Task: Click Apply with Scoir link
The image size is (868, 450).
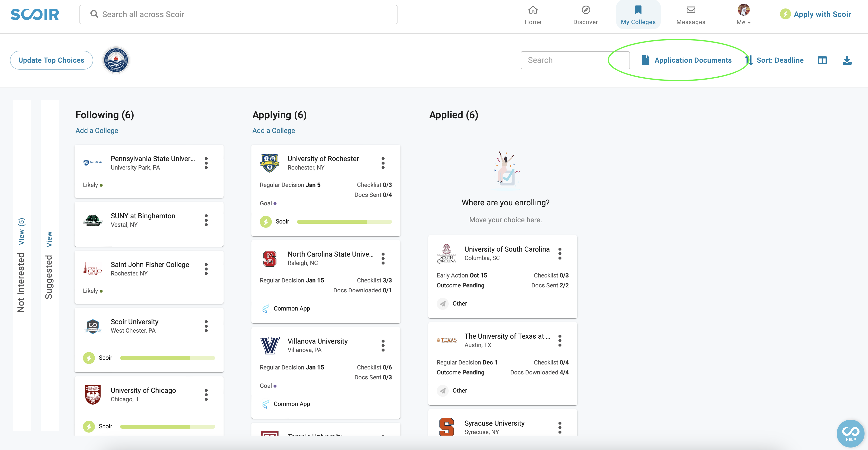Action: 815,14
